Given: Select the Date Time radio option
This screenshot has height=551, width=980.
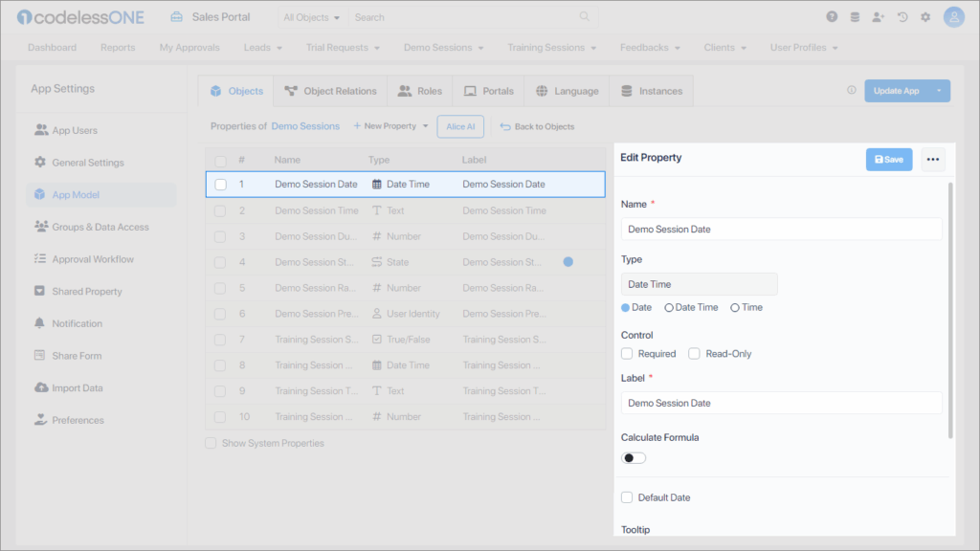Looking at the screenshot, I should point(669,307).
